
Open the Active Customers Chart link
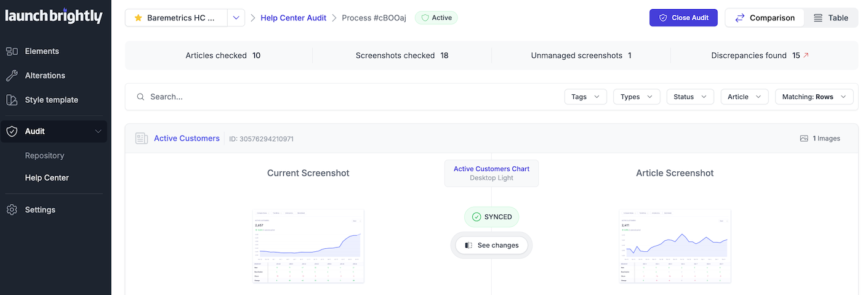[491, 169]
